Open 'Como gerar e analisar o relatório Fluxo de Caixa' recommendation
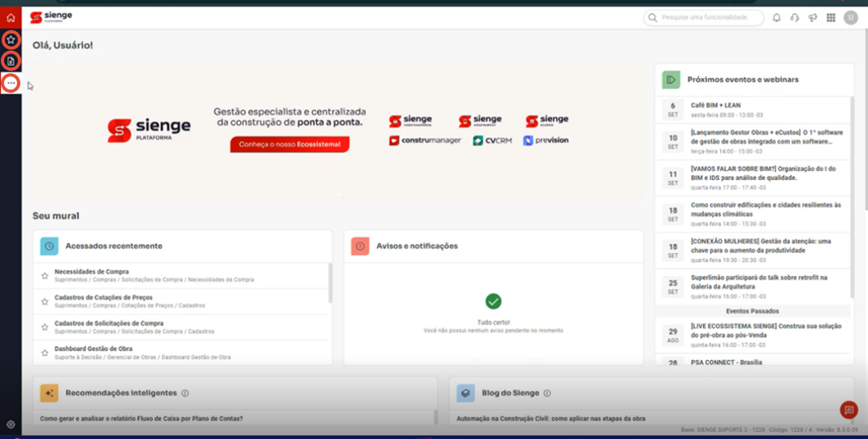Viewport: 868px width, 439px height. [x=142, y=419]
